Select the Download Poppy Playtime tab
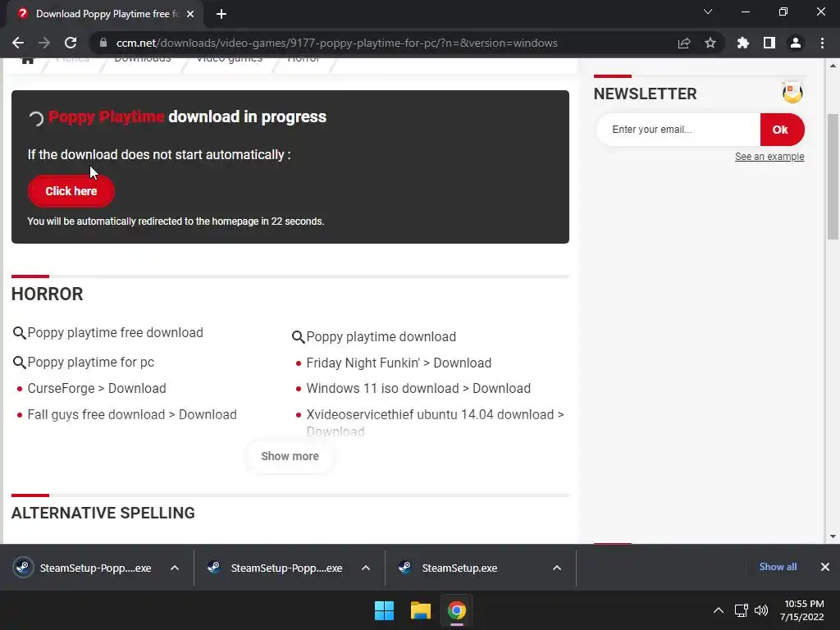Screen dimensions: 840x630 point(104,14)
